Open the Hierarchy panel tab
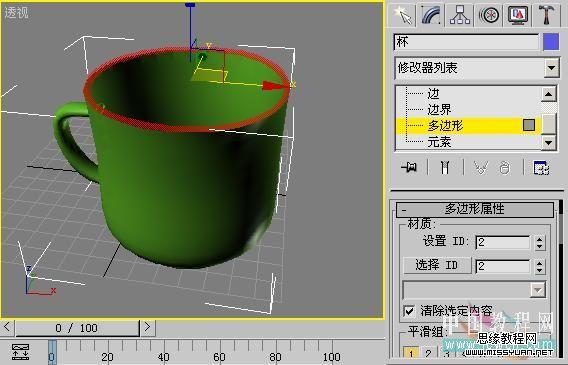The image size is (568, 365). 460,15
